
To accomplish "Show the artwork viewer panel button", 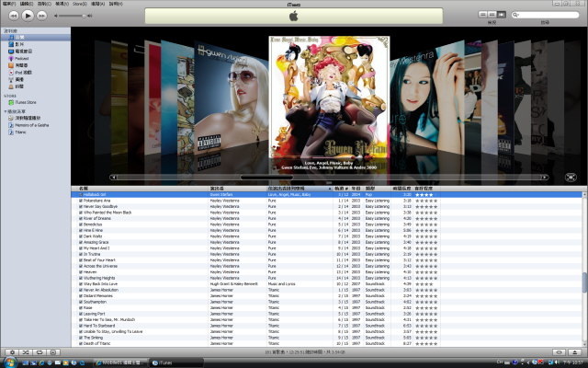I will pos(53,352).
